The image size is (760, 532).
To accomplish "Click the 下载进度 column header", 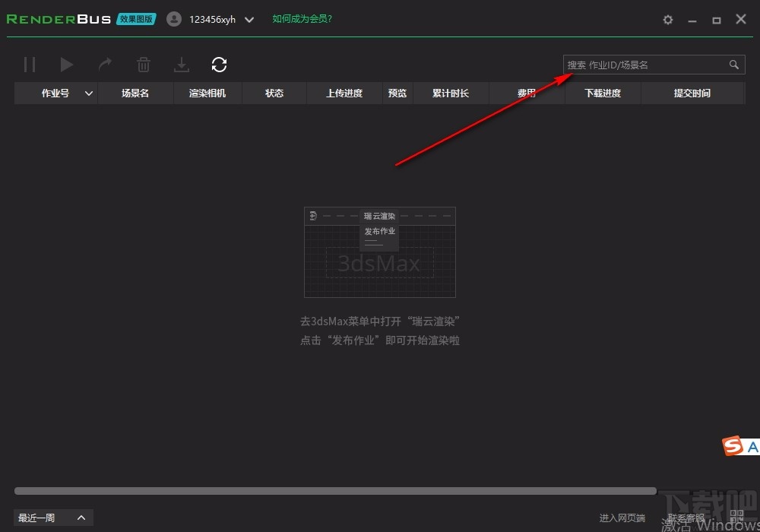I will 603,93.
